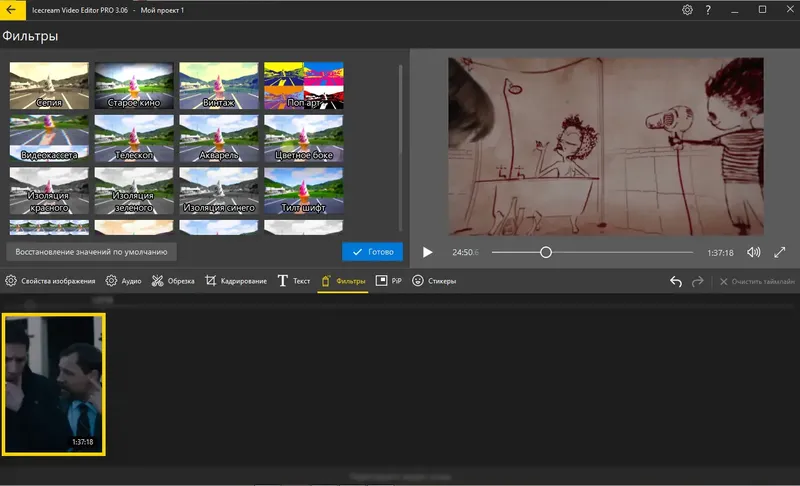Click Очистить таймлайн button
The width and height of the screenshot is (800, 486).
(x=757, y=282)
